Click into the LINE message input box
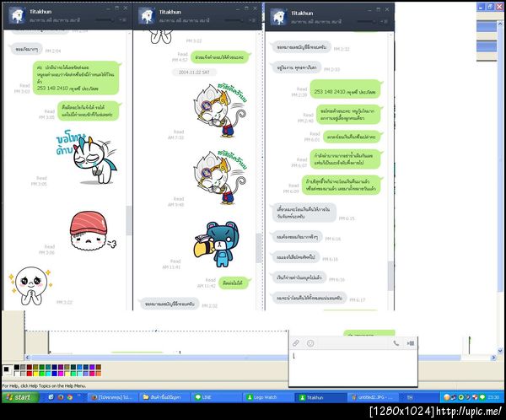 (353, 368)
